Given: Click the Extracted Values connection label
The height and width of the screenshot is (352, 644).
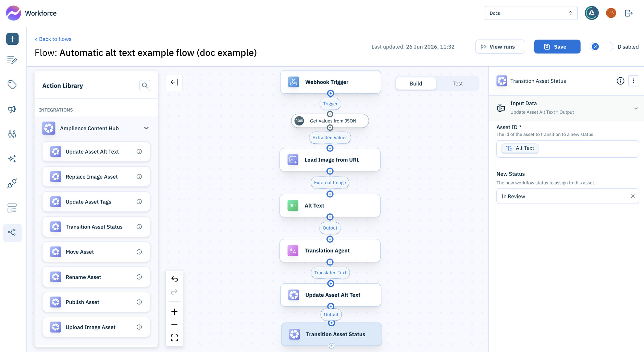Looking at the screenshot, I should (330, 138).
